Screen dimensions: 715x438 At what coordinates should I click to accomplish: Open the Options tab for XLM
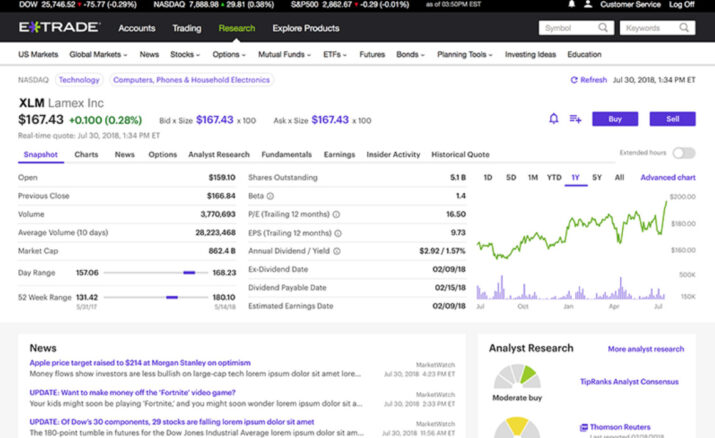pyautogui.click(x=162, y=155)
